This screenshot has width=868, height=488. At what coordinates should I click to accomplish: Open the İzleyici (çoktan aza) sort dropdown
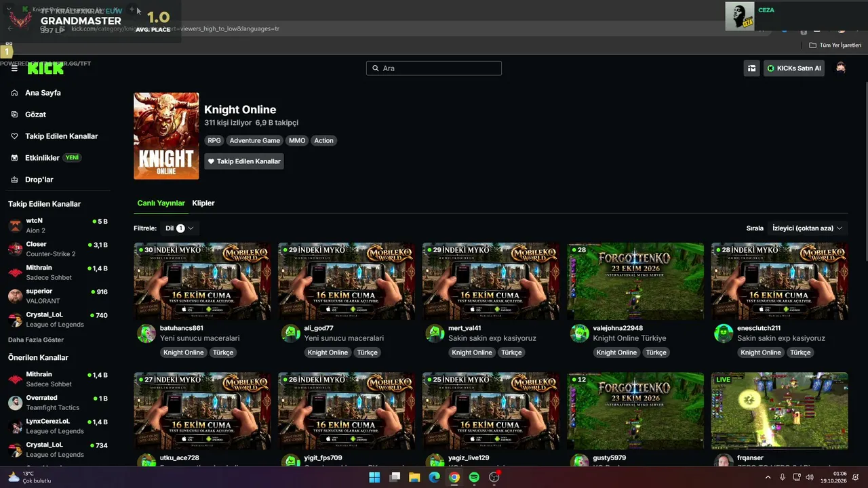coord(807,228)
